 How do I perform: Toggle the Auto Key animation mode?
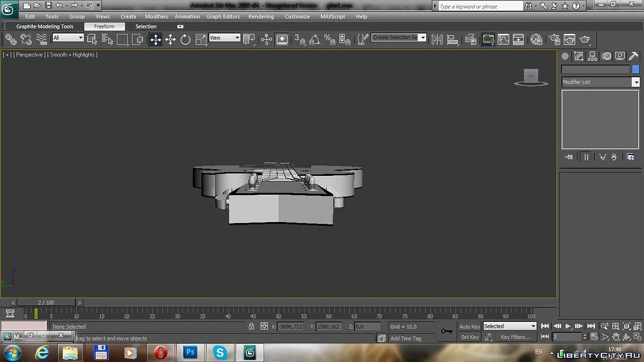click(x=470, y=326)
